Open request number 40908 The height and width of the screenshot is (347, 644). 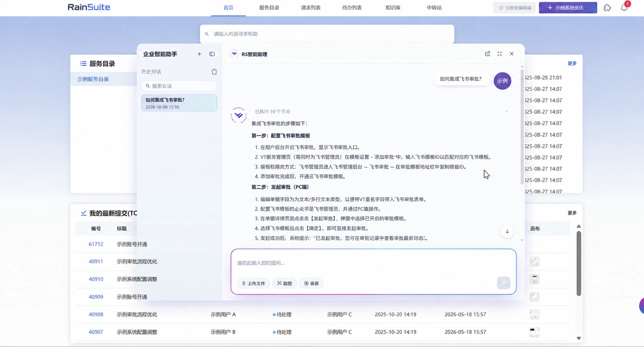coord(96,314)
